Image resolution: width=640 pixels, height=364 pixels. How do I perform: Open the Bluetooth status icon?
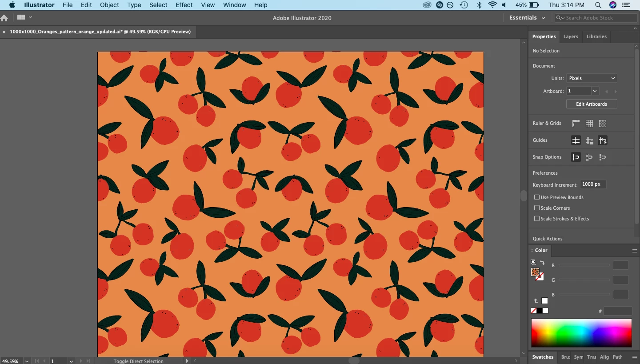pos(479,5)
